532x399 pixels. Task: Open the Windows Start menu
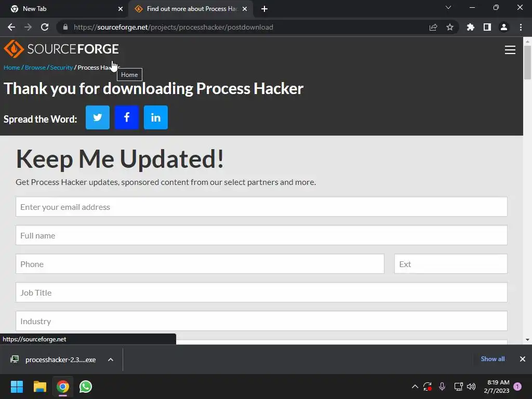[x=17, y=387]
